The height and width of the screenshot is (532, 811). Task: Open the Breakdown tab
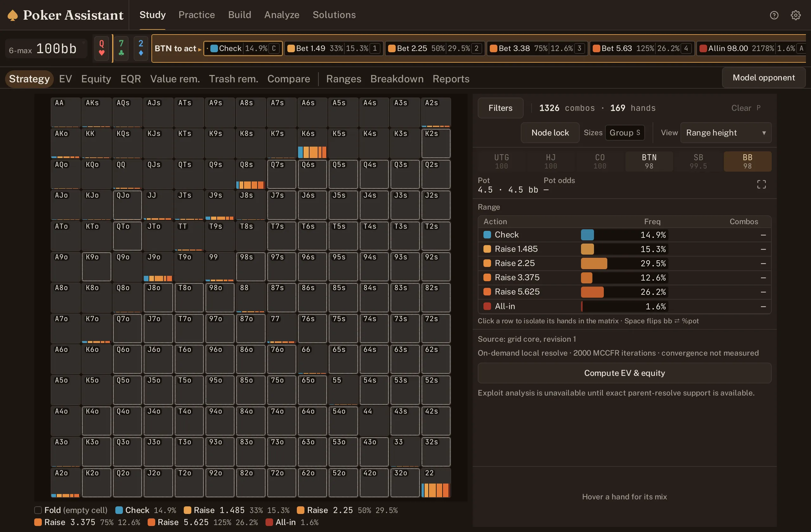pyautogui.click(x=397, y=79)
